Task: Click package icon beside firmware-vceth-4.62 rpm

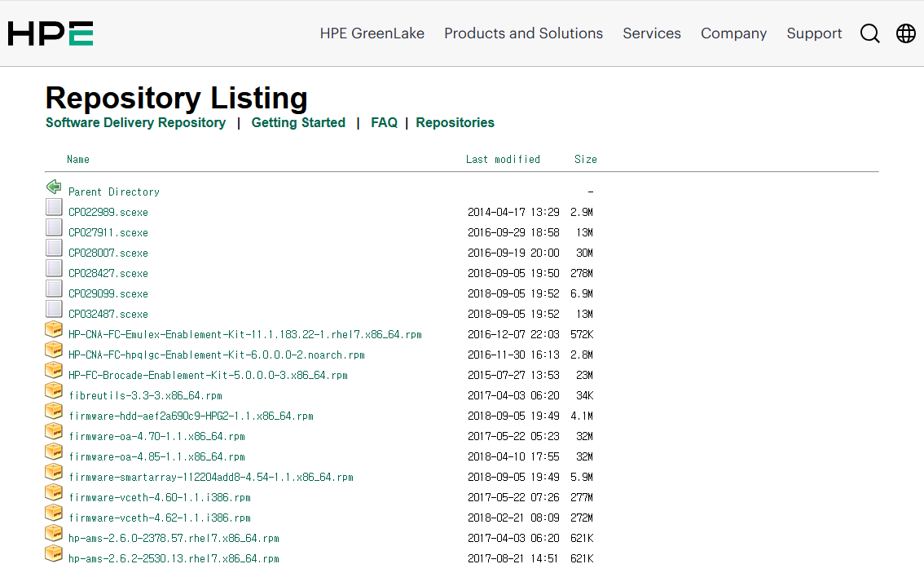Action: 54,513
